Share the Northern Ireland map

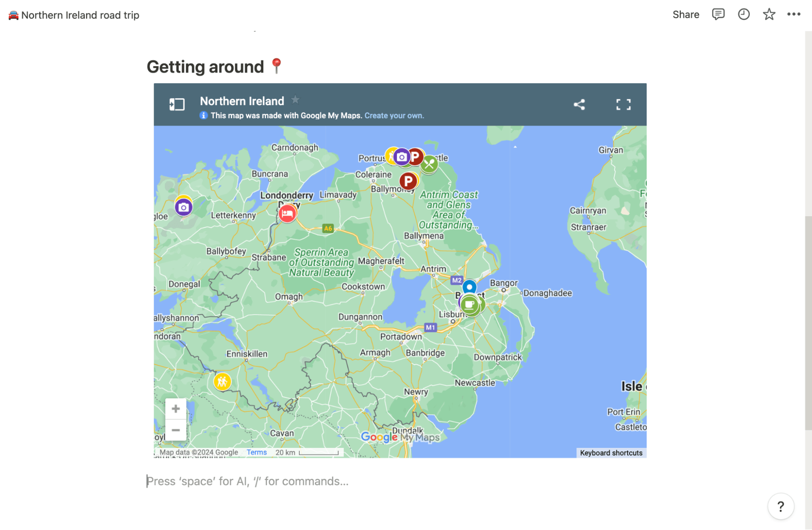[579, 104]
